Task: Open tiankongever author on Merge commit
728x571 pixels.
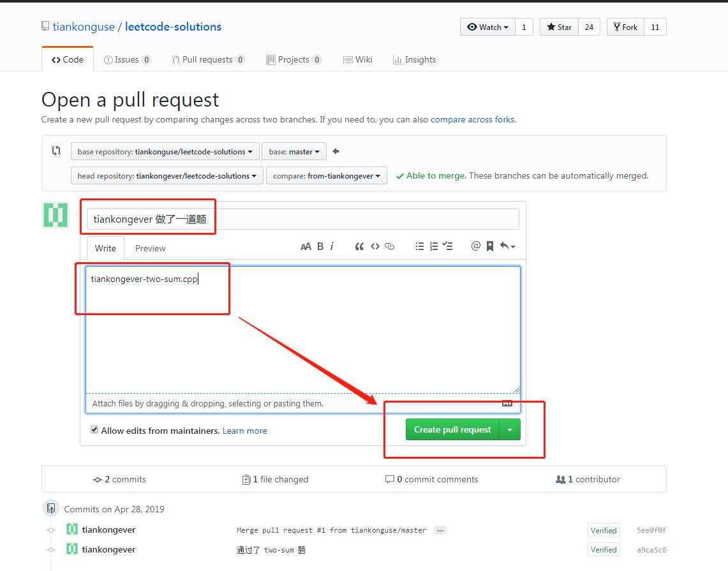Action: 108,530
